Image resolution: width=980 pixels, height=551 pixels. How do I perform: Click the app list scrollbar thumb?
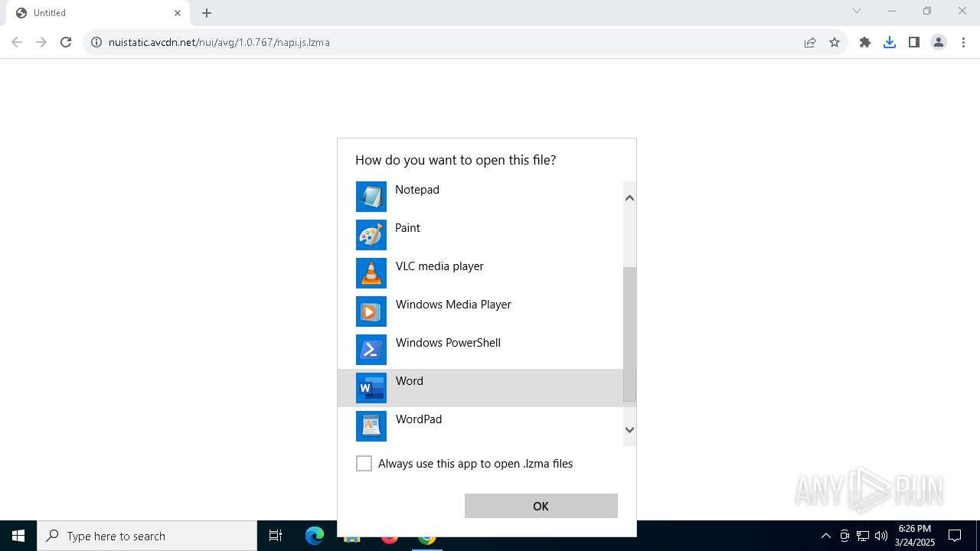629,334
